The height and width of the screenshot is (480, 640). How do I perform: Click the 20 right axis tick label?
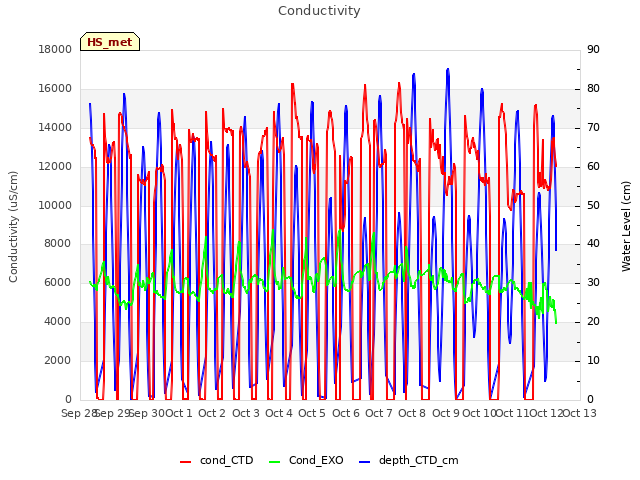point(593,322)
